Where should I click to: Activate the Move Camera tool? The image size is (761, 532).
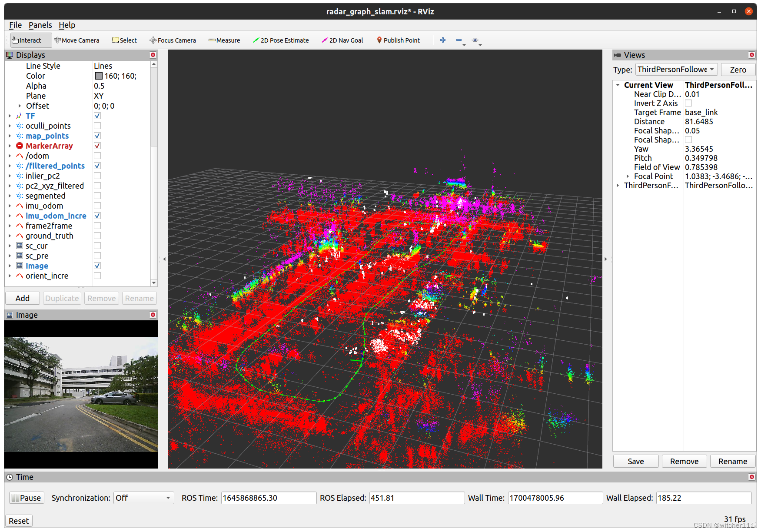click(x=76, y=40)
